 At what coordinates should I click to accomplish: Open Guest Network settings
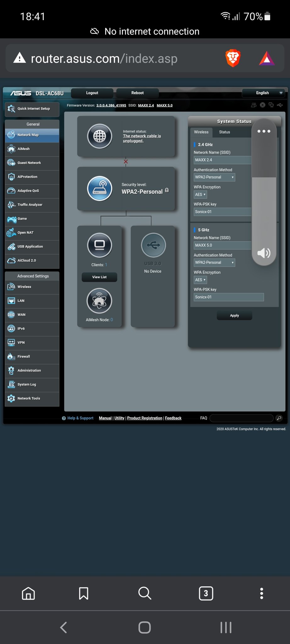click(x=32, y=163)
